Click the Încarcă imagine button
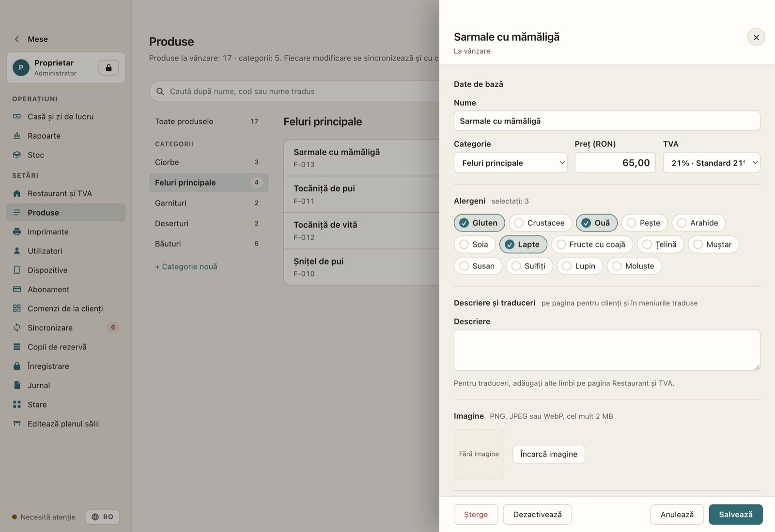Image resolution: width=775 pixels, height=532 pixels. click(549, 454)
